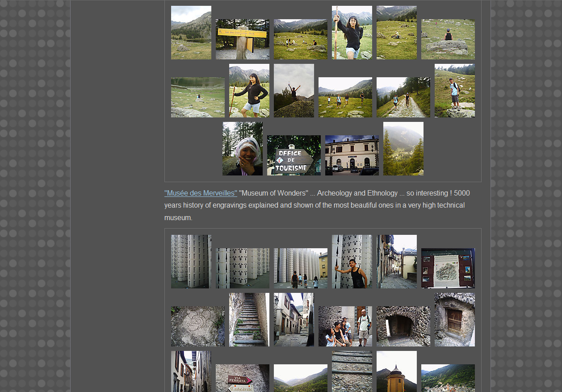Image resolution: width=562 pixels, height=392 pixels.
Task: Open the yellow chapel tower photo
Action: tap(396, 372)
